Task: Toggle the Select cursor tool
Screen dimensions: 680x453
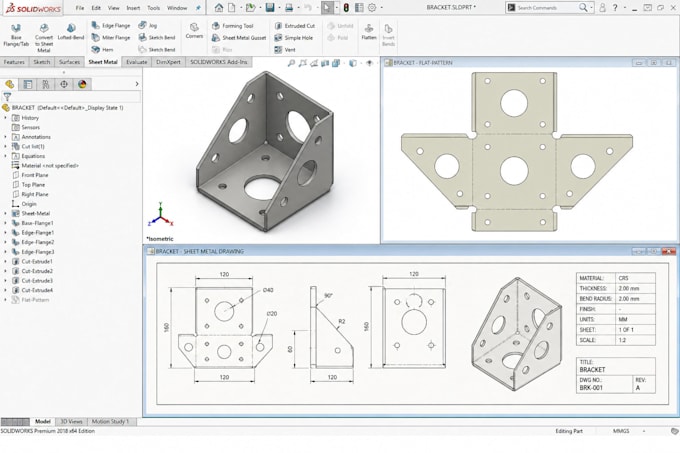Action: 327,7
